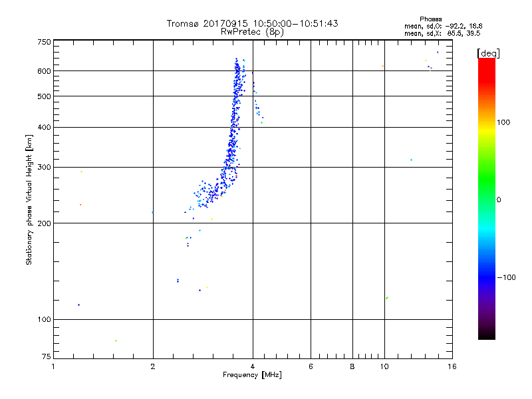Click the "[deg]" colorbar unit label
The width and height of the screenshot is (532, 399).
pyautogui.click(x=488, y=53)
